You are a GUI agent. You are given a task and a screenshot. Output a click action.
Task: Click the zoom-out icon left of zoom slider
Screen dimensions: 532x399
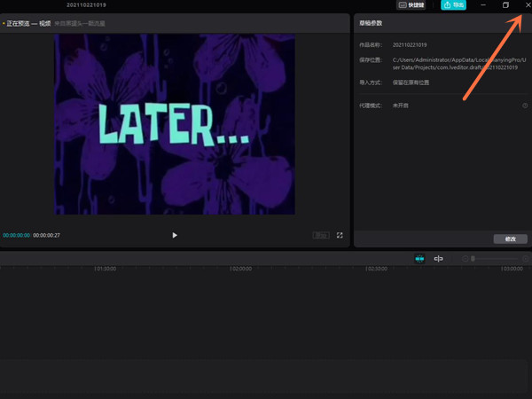[465, 259]
